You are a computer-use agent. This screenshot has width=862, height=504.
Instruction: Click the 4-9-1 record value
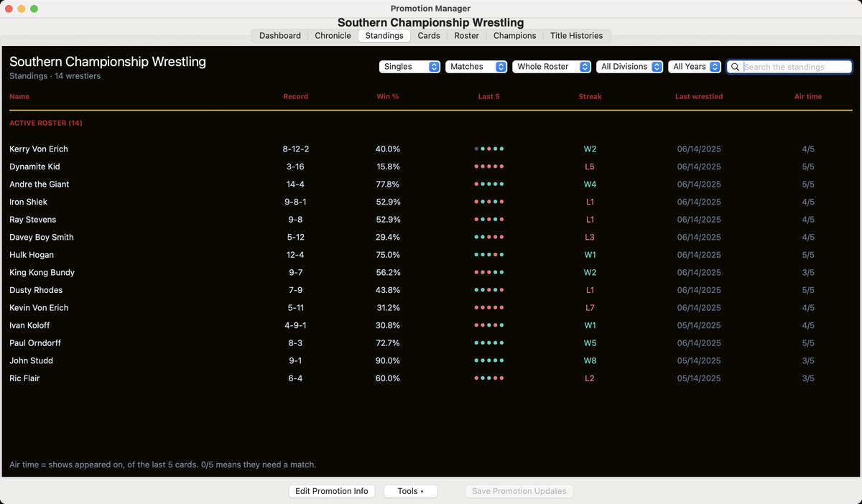tap(296, 325)
